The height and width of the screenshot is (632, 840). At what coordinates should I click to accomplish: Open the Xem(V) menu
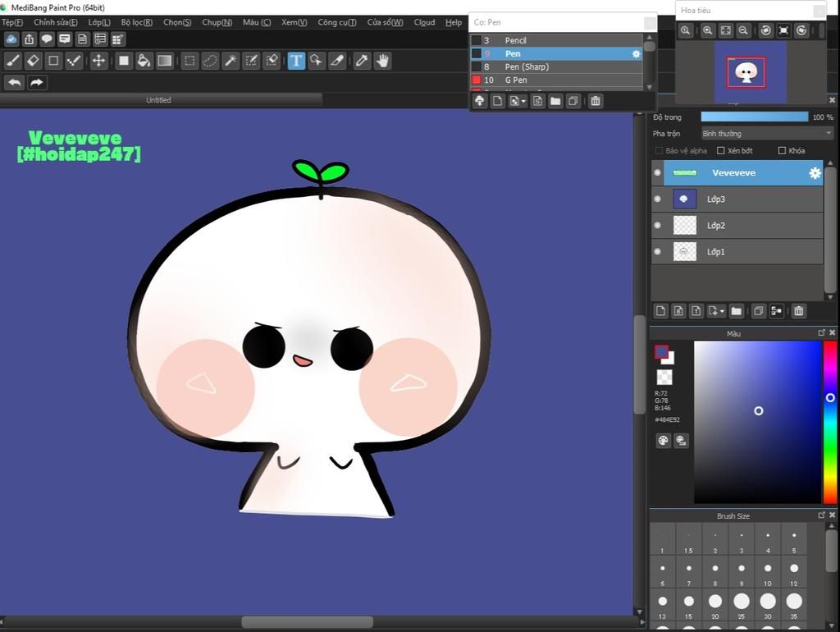[294, 22]
